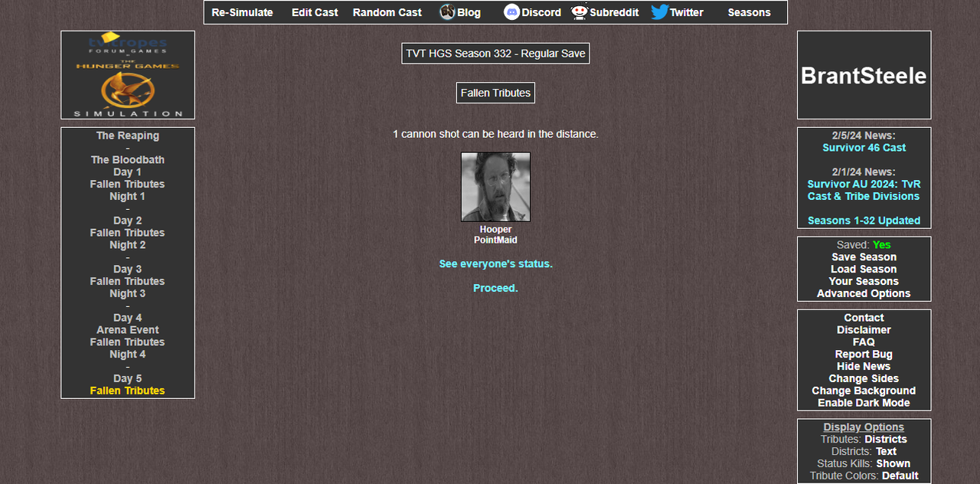
Task: Open Survivor 46 Cast news
Action: point(864,148)
